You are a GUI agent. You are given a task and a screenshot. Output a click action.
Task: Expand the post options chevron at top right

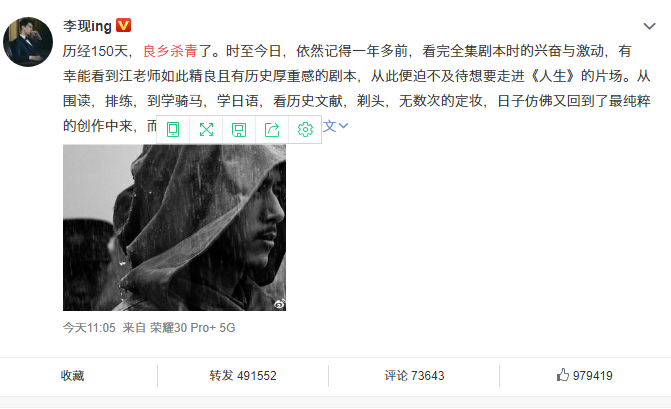pos(649,26)
